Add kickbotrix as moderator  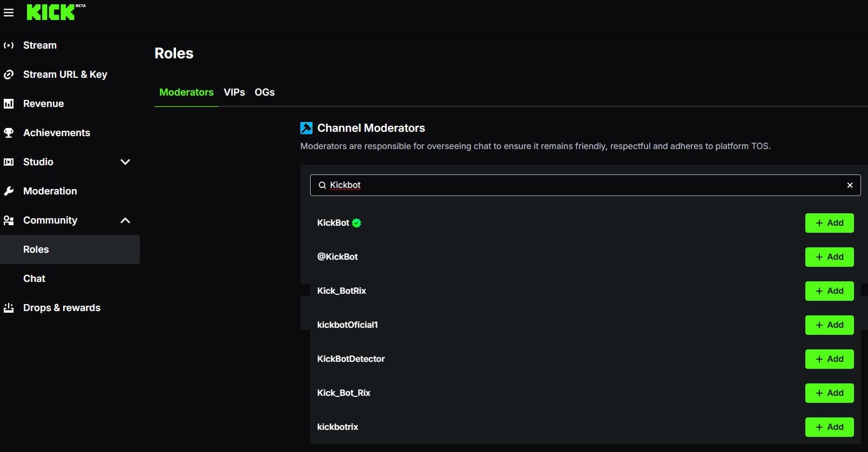(x=830, y=427)
